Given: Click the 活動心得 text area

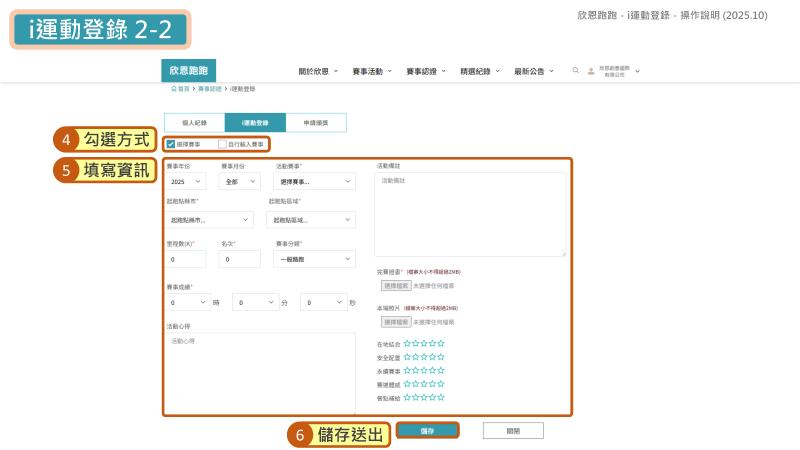Looking at the screenshot, I should pos(259,370).
